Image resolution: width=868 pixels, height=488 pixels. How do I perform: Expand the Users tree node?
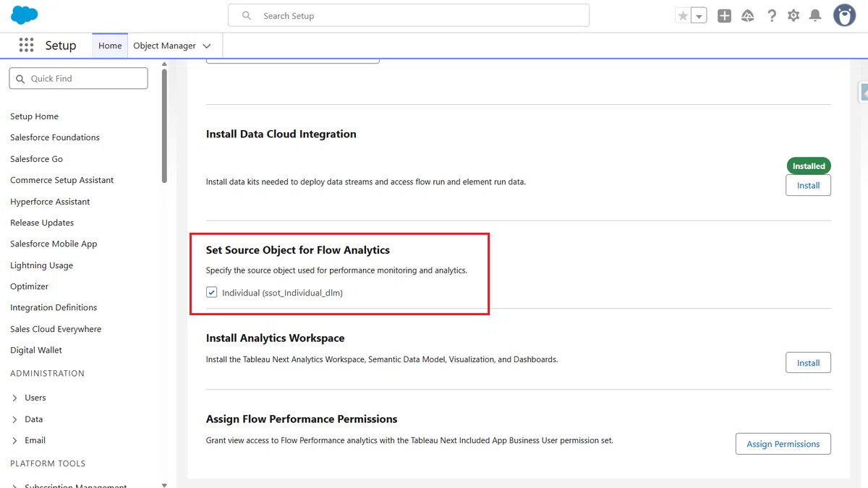pos(15,398)
